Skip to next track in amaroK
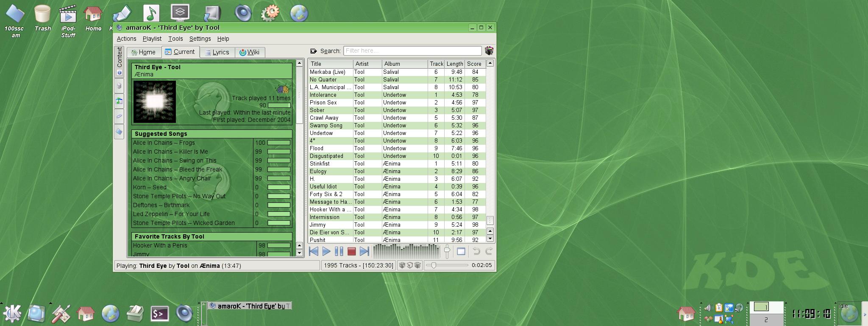This screenshot has width=868, height=326. point(364,251)
